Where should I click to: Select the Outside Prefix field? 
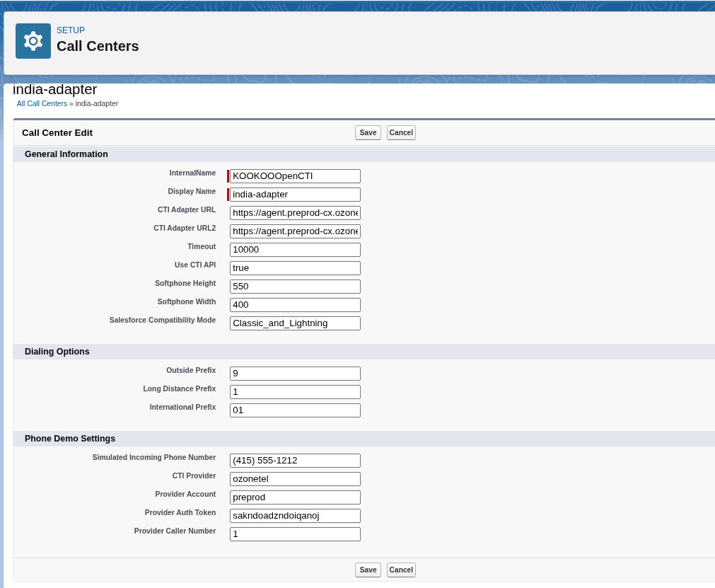point(295,374)
